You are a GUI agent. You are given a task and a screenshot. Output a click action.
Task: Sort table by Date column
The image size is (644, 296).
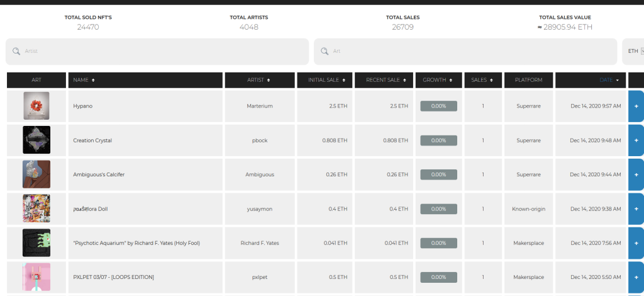609,80
